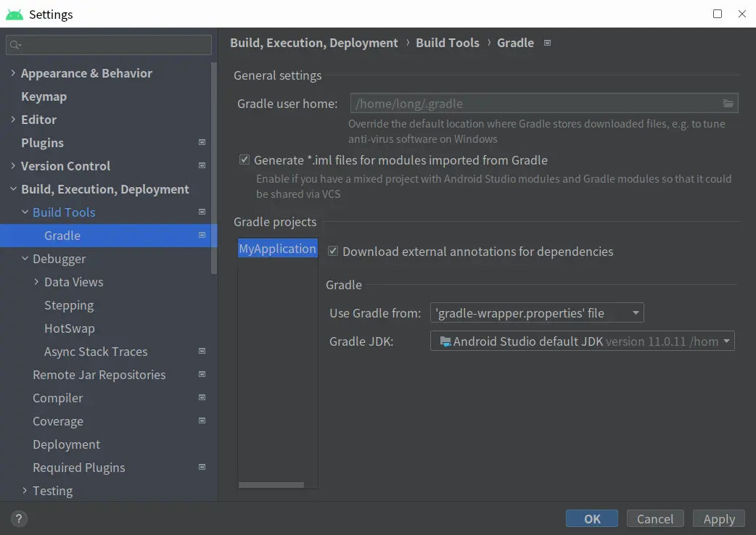This screenshot has height=535, width=756.
Task: Click the project settings icon beside Version Control
Action: [x=202, y=166]
